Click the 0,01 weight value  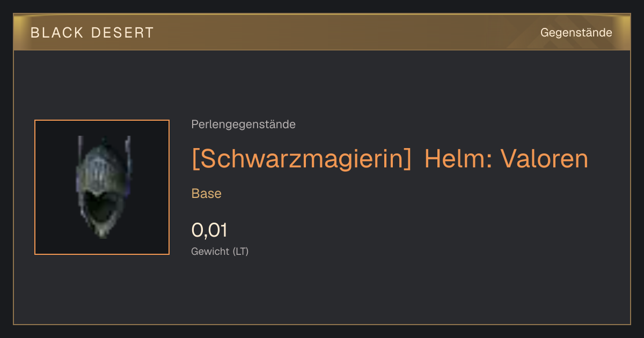tap(209, 230)
